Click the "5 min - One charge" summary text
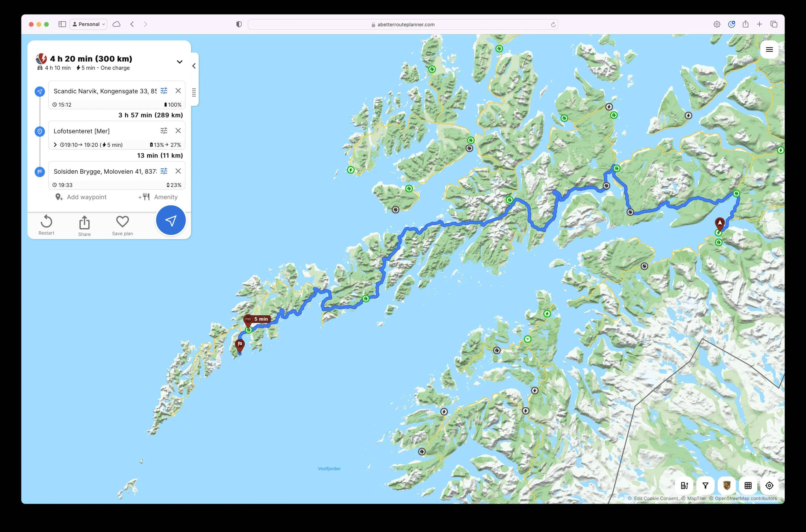Image resolution: width=806 pixels, height=532 pixels. pyautogui.click(x=106, y=68)
